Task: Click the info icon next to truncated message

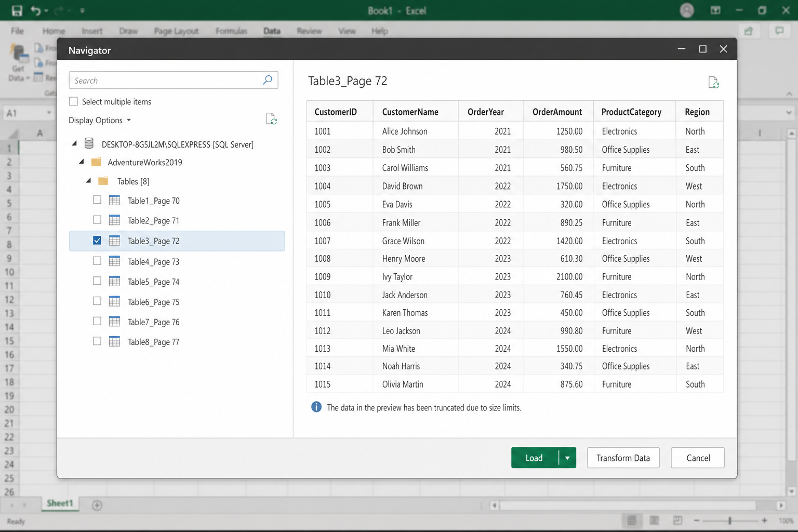Action: [x=316, y=407]
